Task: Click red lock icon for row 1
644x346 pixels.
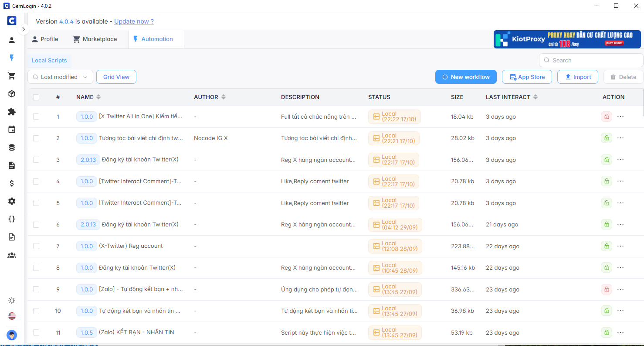Action: (606, 116)
